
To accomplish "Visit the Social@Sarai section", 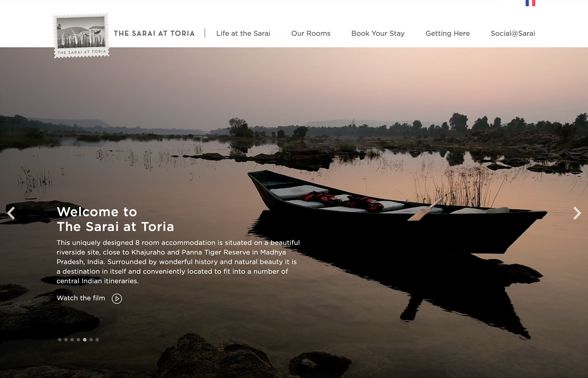I will coord(513,33).
